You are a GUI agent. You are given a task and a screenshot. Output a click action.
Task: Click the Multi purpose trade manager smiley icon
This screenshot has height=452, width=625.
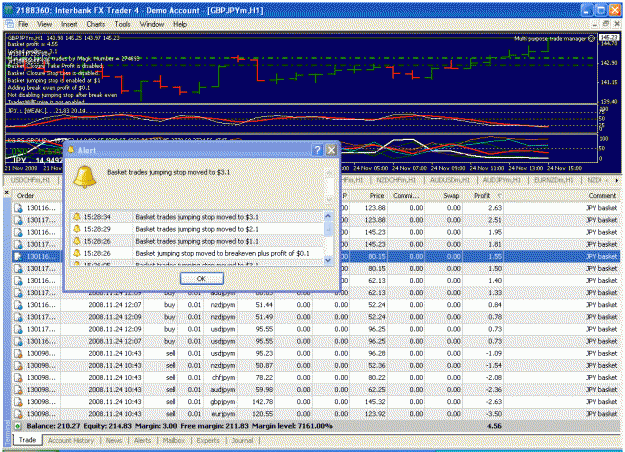click(x=592, y=39)
